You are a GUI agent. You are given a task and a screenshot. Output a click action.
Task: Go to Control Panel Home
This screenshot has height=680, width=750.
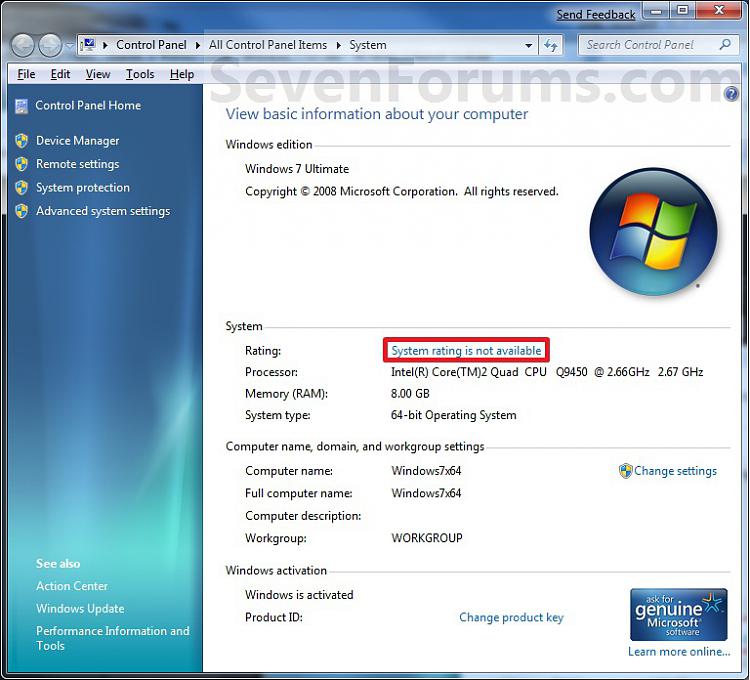click(88, 105)
